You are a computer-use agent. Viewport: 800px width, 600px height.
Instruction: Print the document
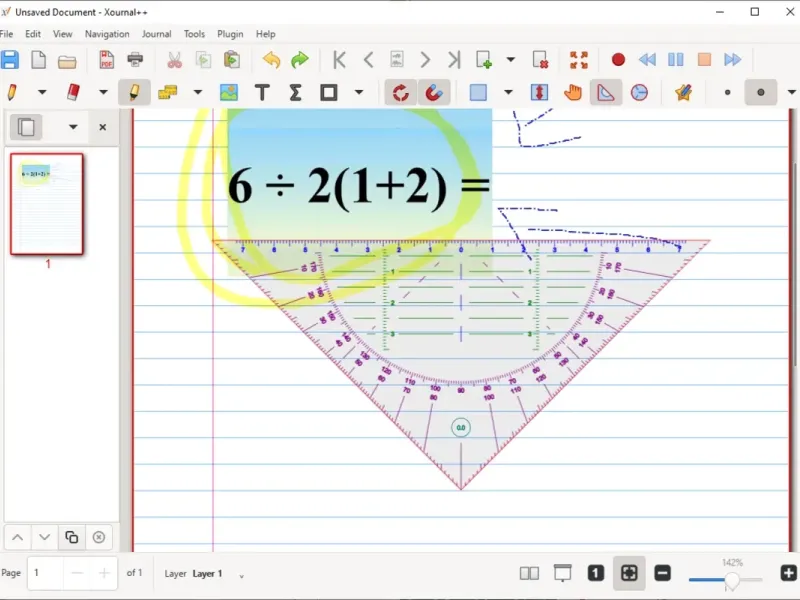coord(135,60)
